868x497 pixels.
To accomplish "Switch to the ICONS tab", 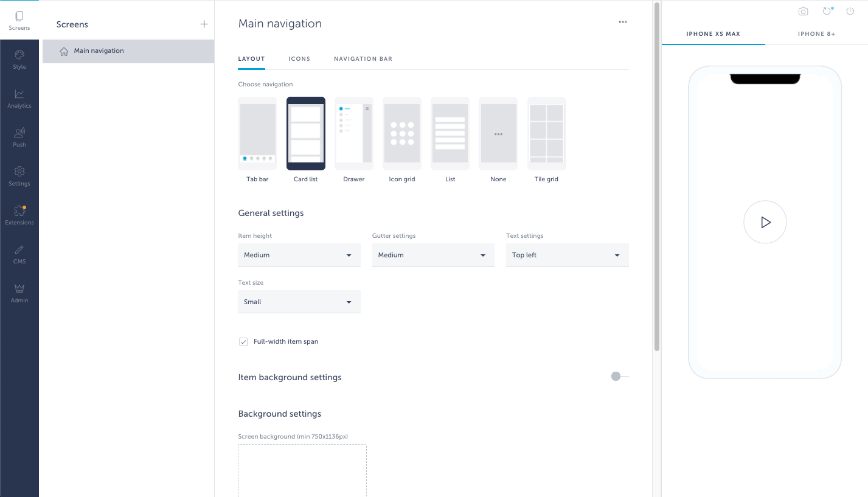I will 299,58.
